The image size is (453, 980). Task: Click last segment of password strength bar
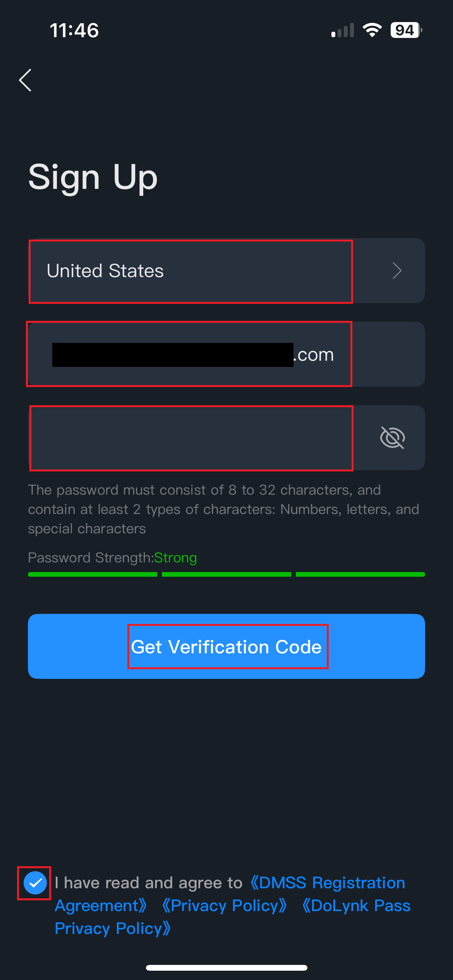tap(360, 574)
